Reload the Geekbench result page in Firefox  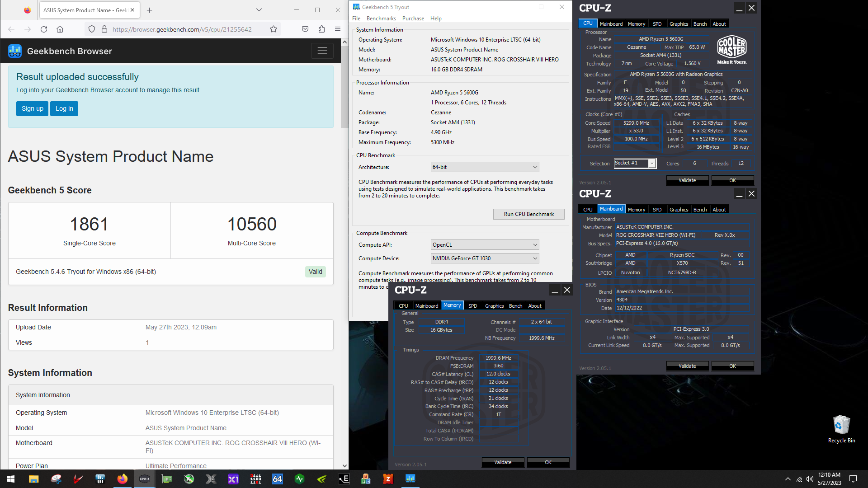point(44,29)
